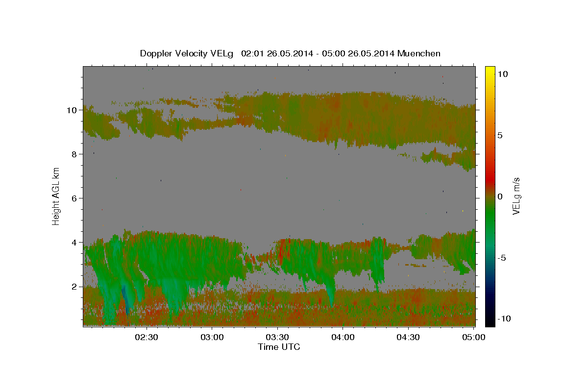Click the 'Time UTC' axis label
This screenshot has height=392, width=588.
(x=279, y=347)
